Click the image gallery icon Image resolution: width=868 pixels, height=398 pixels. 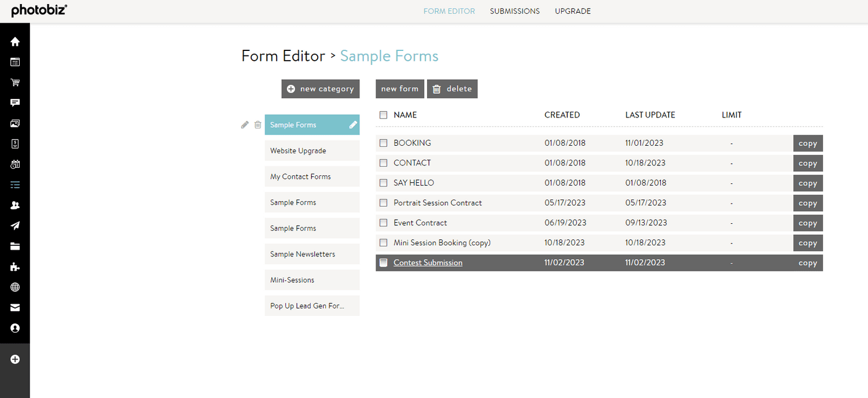15,123
